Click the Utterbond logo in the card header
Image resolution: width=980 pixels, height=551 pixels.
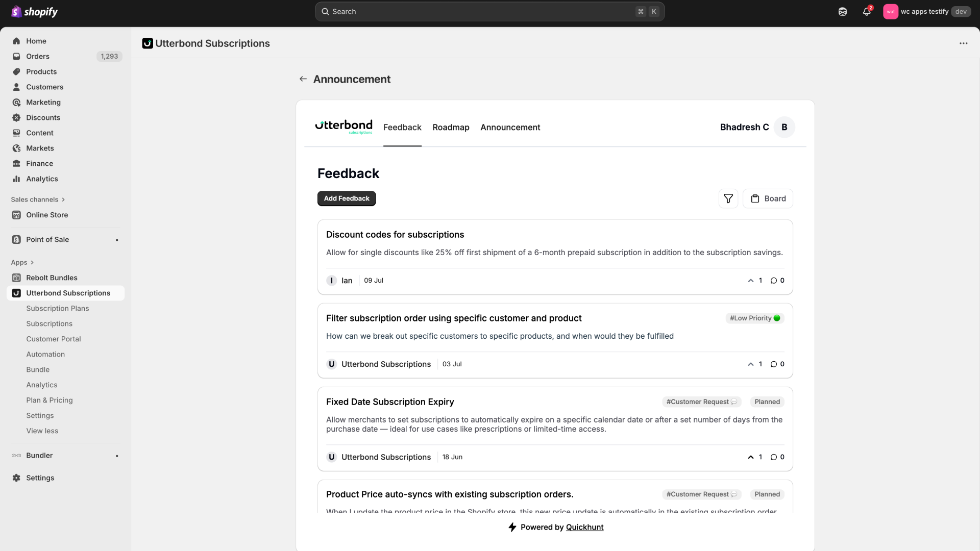tap(344, 127)
